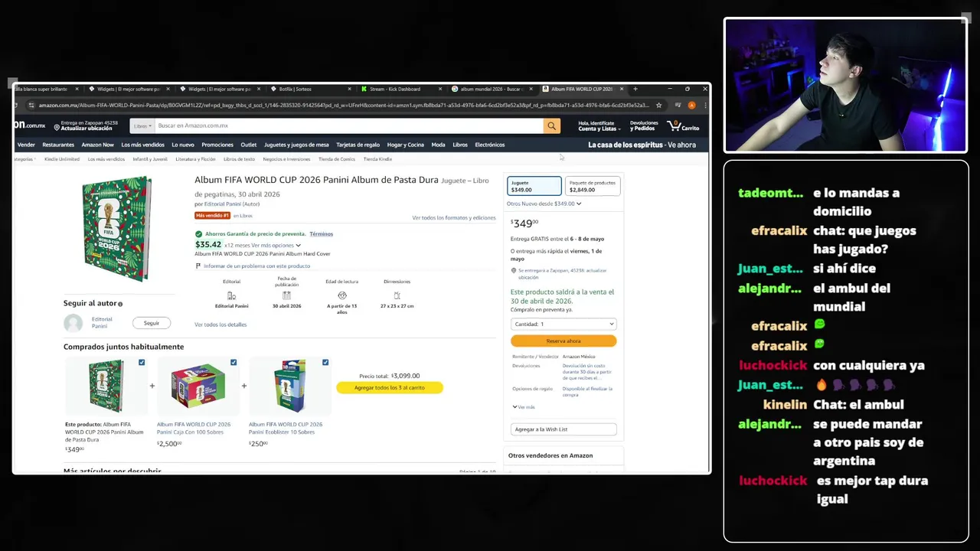Click the info icon next to Seguir al autor
The width and height of the screenshot is (980, 551).
pos(120,304)
